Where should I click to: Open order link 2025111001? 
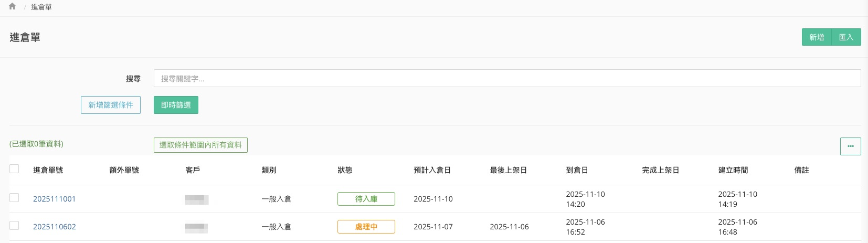[55, 199]
